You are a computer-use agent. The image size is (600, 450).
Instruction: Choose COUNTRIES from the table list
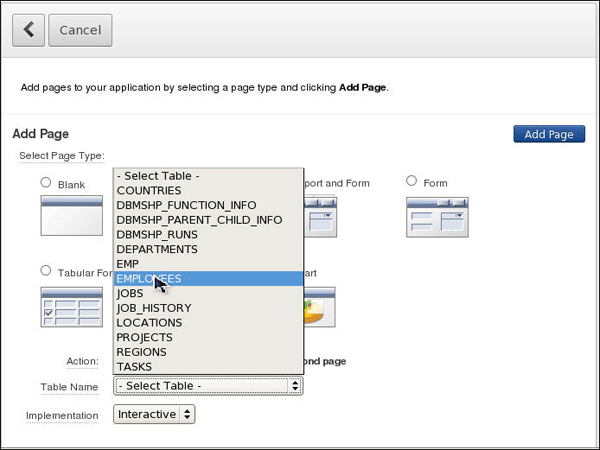point(209,191)
